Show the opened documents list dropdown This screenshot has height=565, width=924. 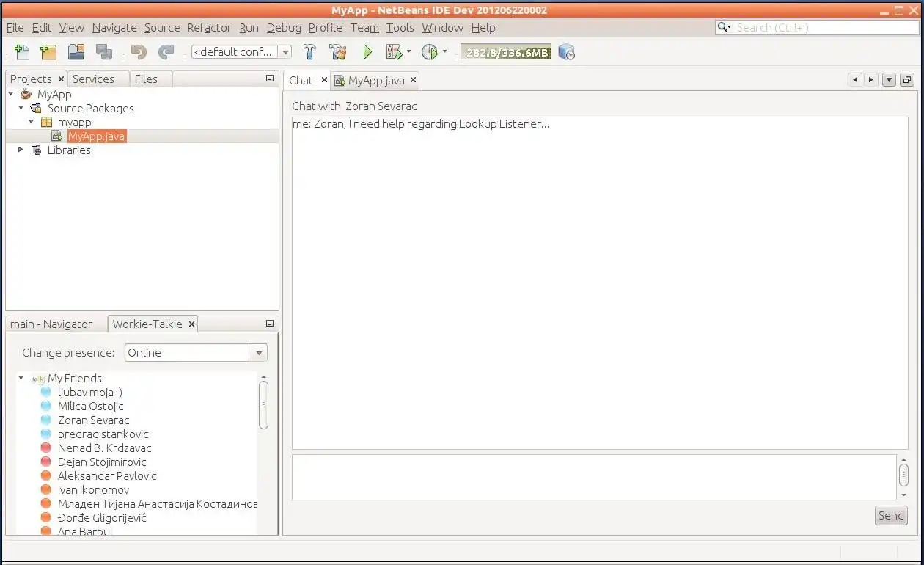890,80
